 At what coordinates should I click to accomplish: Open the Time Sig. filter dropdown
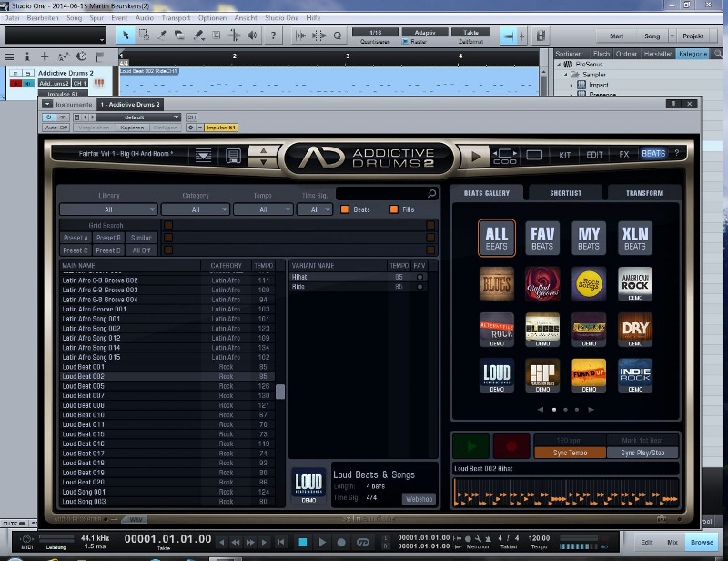(315, 209)
